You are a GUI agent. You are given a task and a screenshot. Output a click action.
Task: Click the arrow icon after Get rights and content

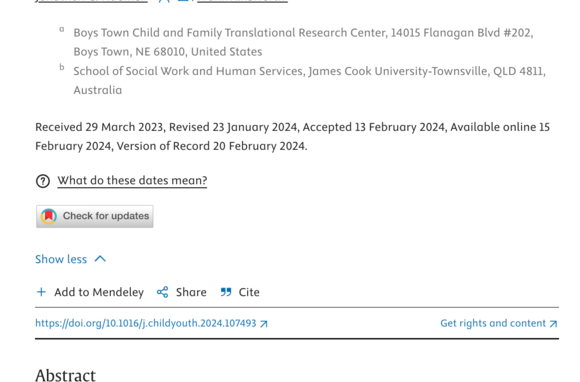pyautogui.click(x=553, y=324)
